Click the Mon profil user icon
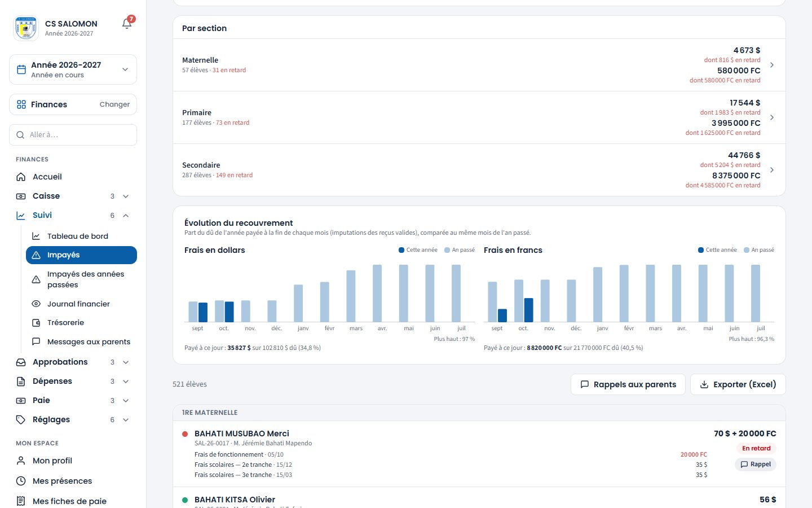 pos(21,461)
